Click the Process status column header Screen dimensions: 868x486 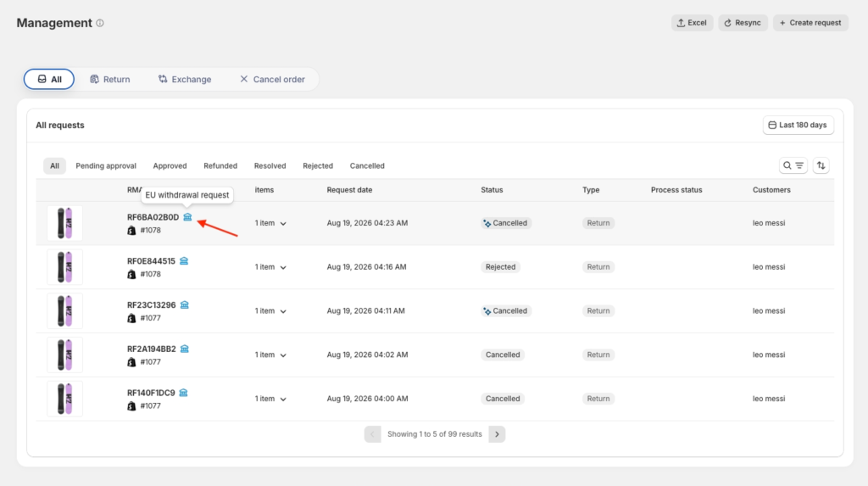[x=676, y=190]
